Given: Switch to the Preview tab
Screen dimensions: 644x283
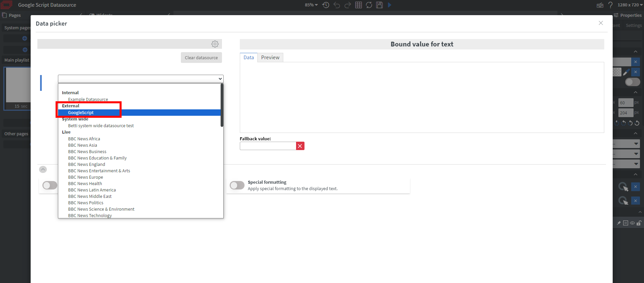Looking at the screenshot, I should coord(270,58).
